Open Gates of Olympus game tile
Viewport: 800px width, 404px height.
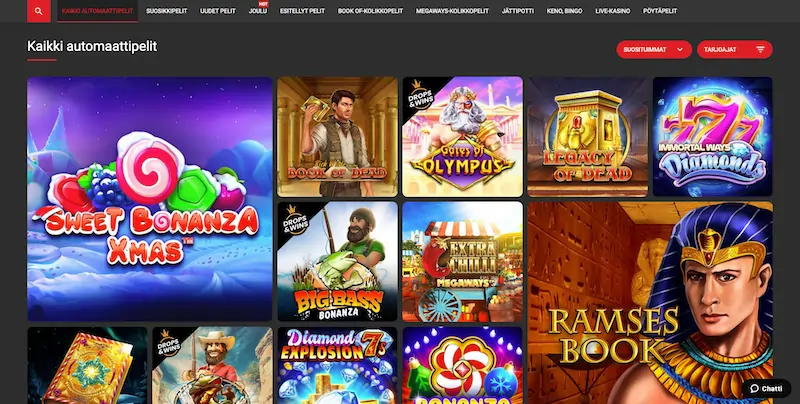(x=463, y=137)
